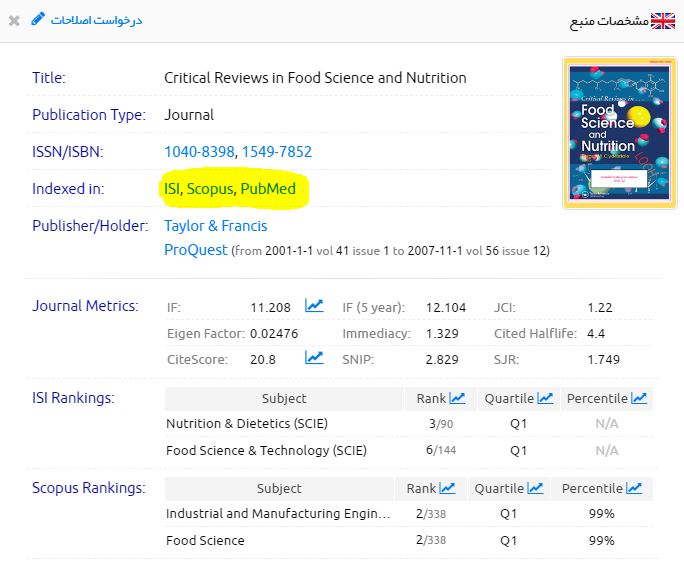Close the source details panel
The height and width of the screenshot is (573, 684).
14,21
